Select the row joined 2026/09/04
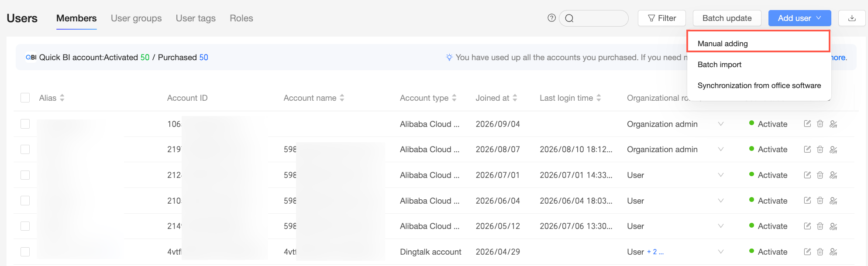The width and height of the screenshot is (868, 266). click(x=25, y=124)
